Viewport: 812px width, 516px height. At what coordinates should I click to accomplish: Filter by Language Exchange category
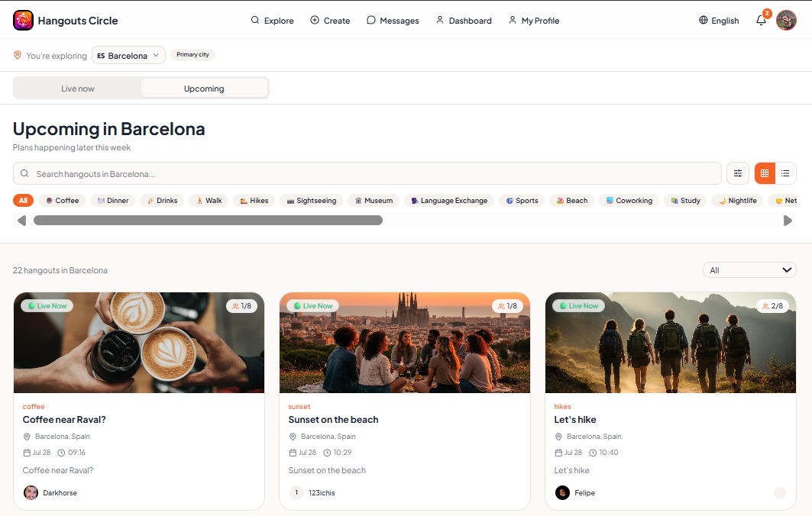click(449, 200)
